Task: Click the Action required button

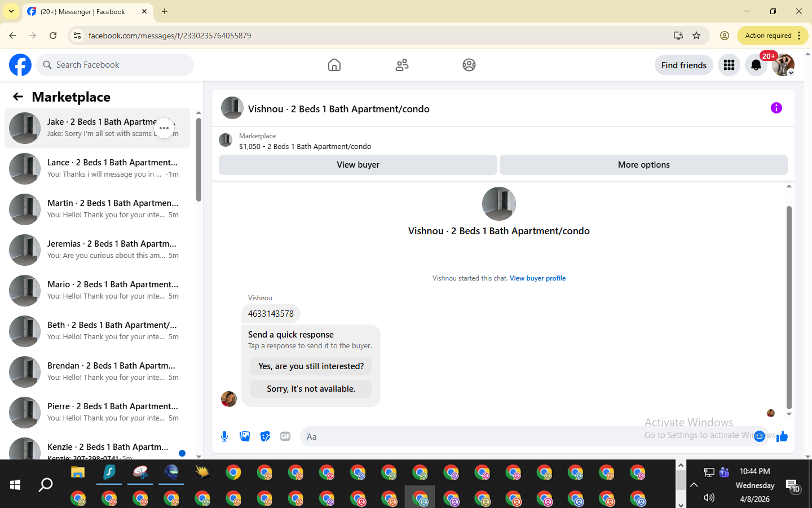Action: point(773,36)
